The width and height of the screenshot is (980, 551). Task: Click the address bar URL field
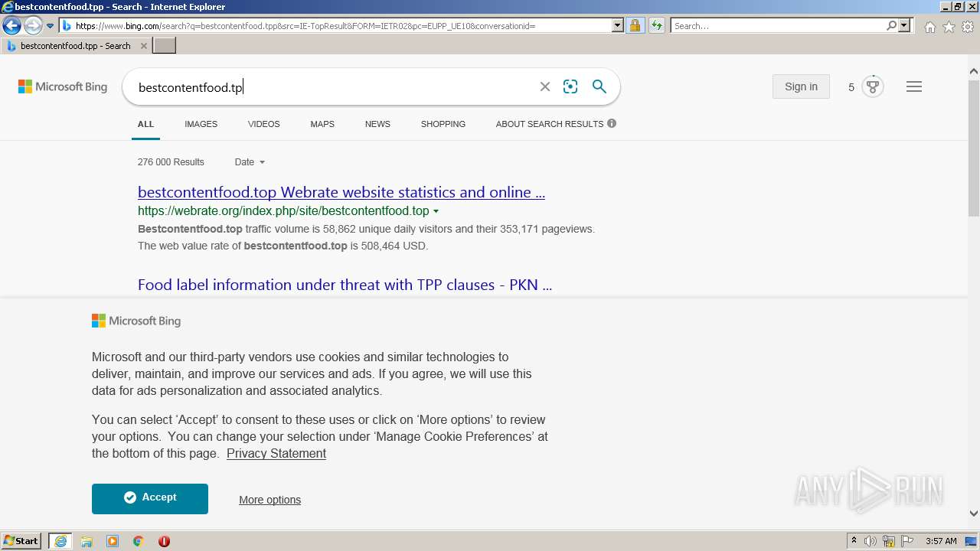[x=336, y=26]
